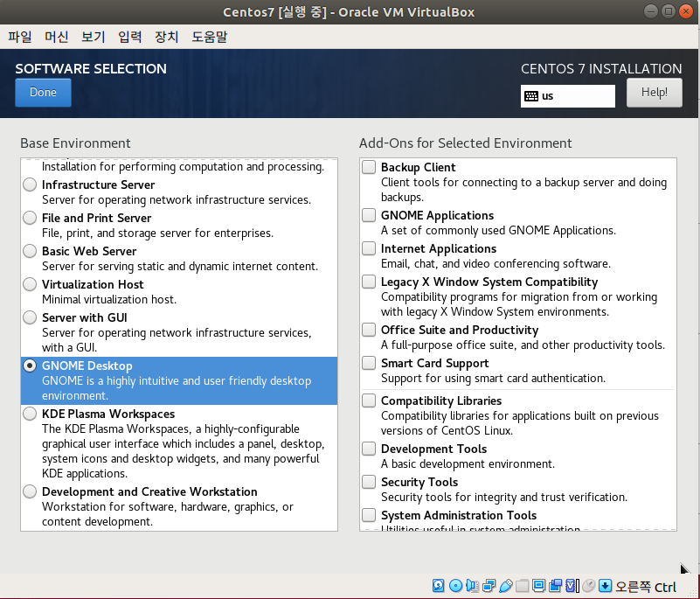The height and width of the screenshot is (599, 700).
Task: Select Virtualization Host radio button
Action: [x=30, y=284]
